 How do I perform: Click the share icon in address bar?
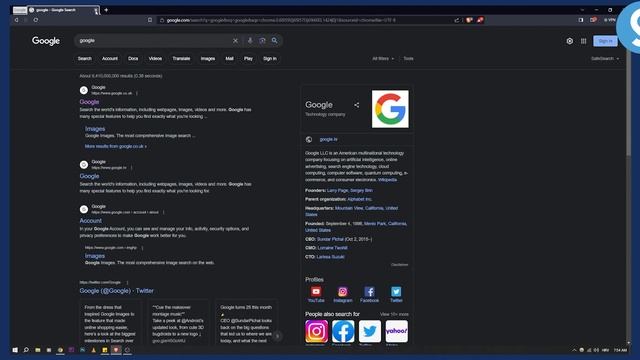click(457, 20)
